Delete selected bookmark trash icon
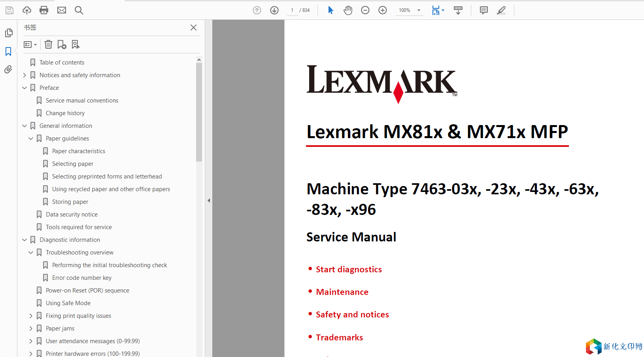Viewport: 644px width, 357px height. point(48,44)
